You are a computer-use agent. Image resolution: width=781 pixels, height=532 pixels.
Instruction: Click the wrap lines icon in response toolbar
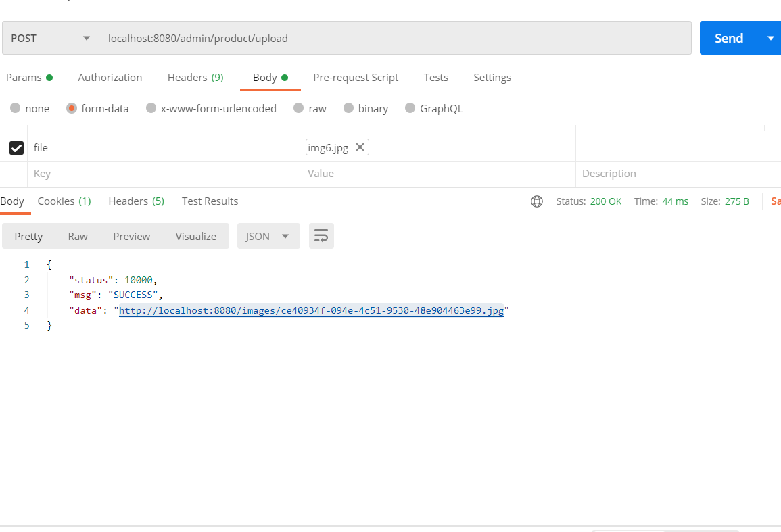pyautogui.click(x=321, y=236)
